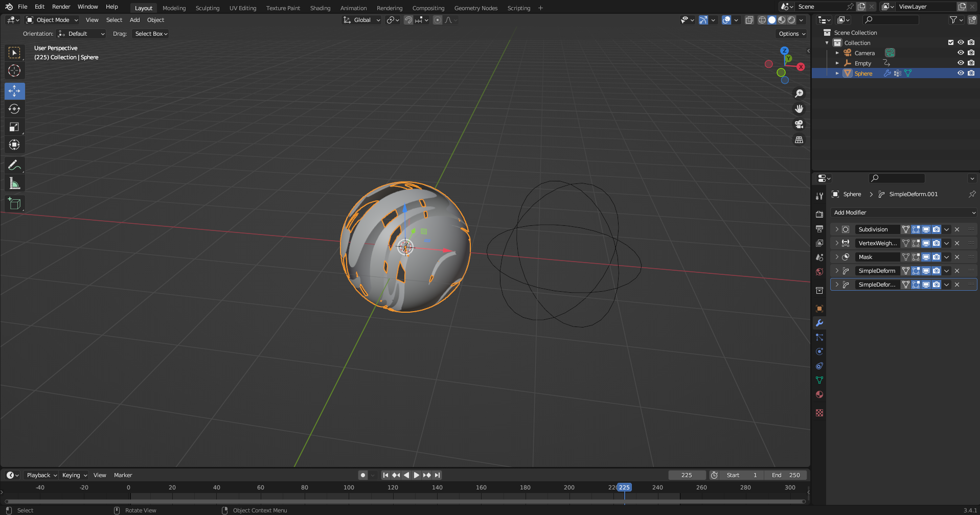Toggle Subdivision modifier viewport display
Image resolution: width=980 pixels, height=515 pixels.
[926, 229]
